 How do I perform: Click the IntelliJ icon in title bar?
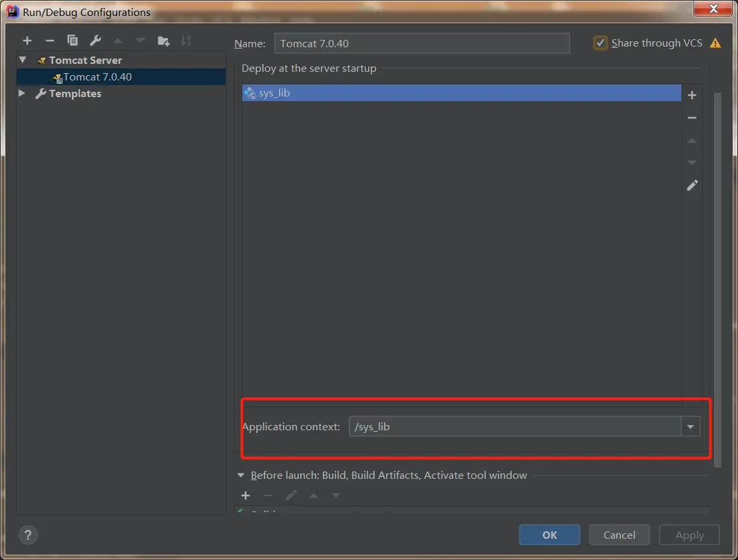point(12,11)
